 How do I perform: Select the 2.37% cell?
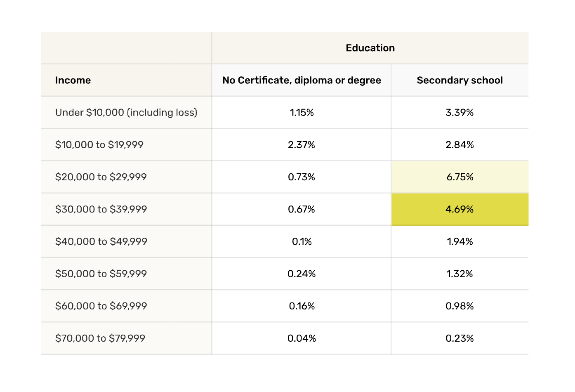click(x=302, y=145)
